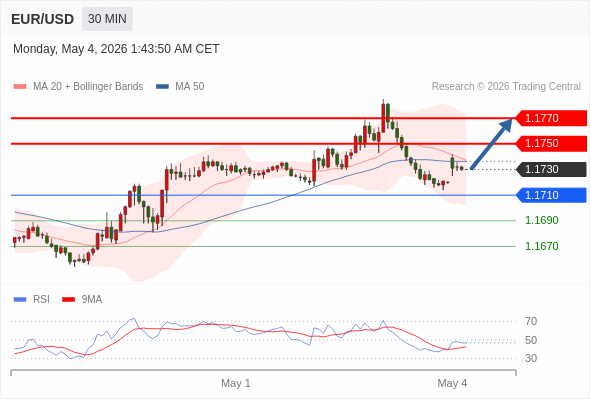
Task: Click the May 1 date axis label
Action: point(236,383)
